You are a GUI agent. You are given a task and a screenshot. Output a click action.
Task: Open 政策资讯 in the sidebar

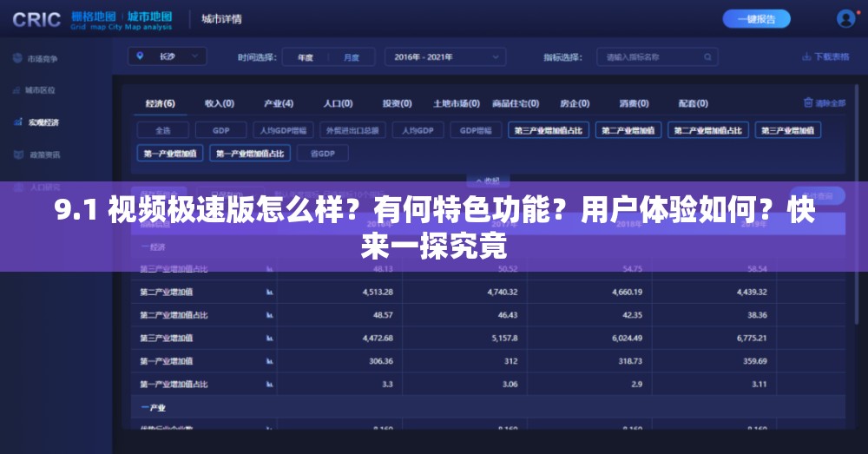tap(45, 155)
